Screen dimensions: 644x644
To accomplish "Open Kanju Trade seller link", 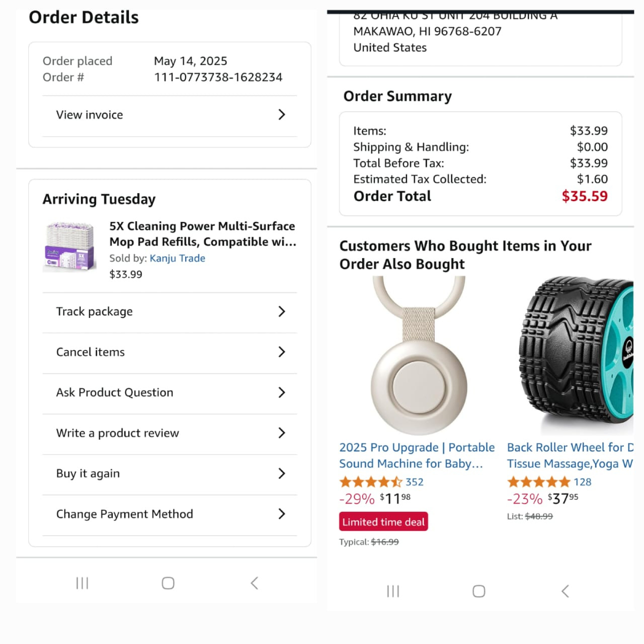I will click(x=178, y=258).
